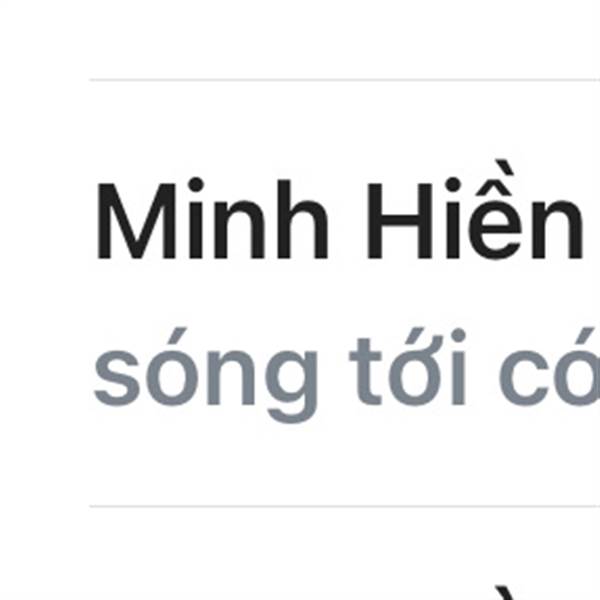Click the blank margin left of Minh Hiền

coord(45,219)
